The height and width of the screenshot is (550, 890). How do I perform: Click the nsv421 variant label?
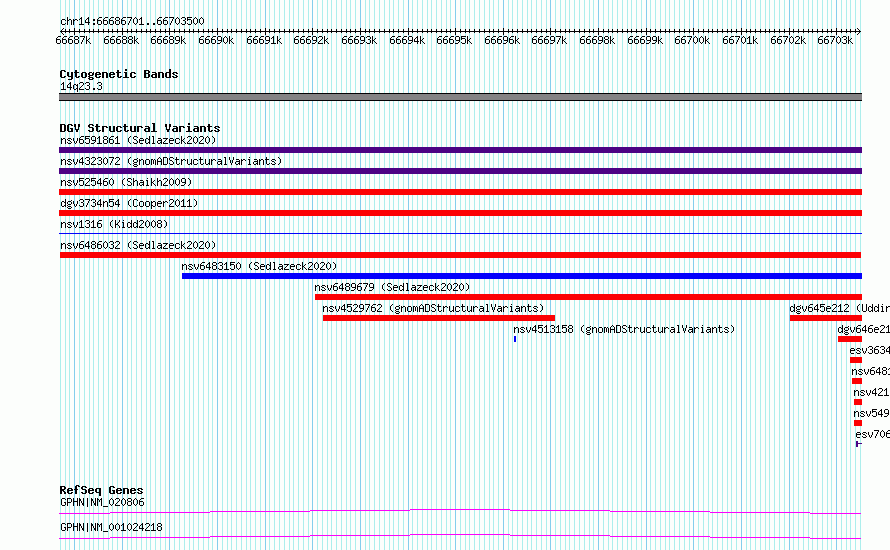click(871, 392)
